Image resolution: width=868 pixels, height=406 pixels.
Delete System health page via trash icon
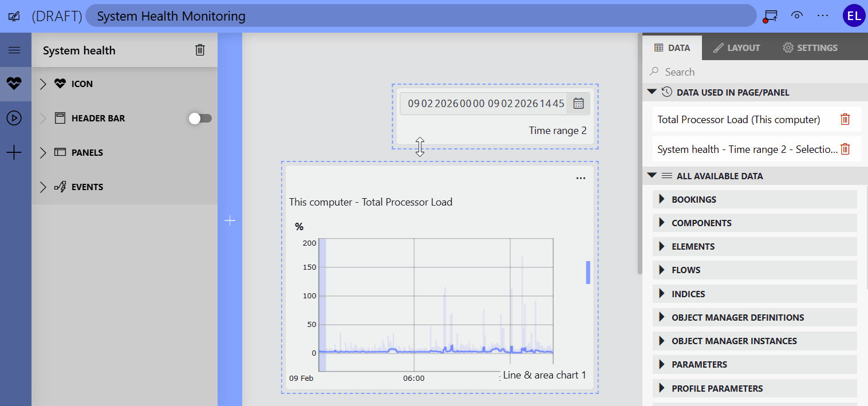[x=200, y=50]
